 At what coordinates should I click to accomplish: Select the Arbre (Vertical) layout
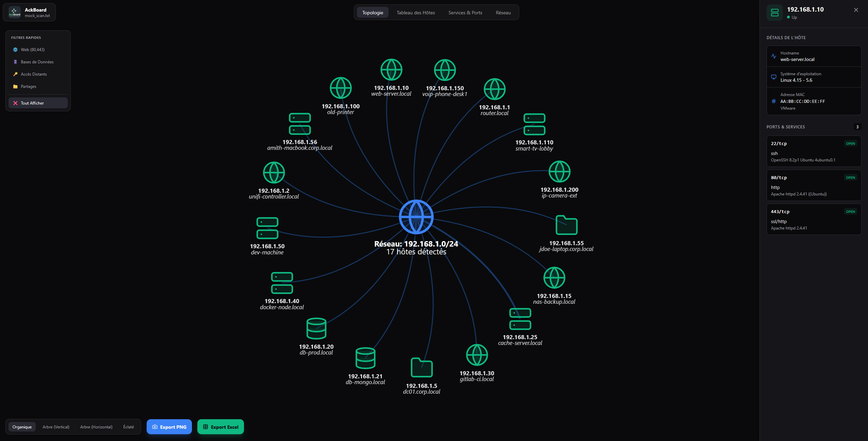(56, 427)
